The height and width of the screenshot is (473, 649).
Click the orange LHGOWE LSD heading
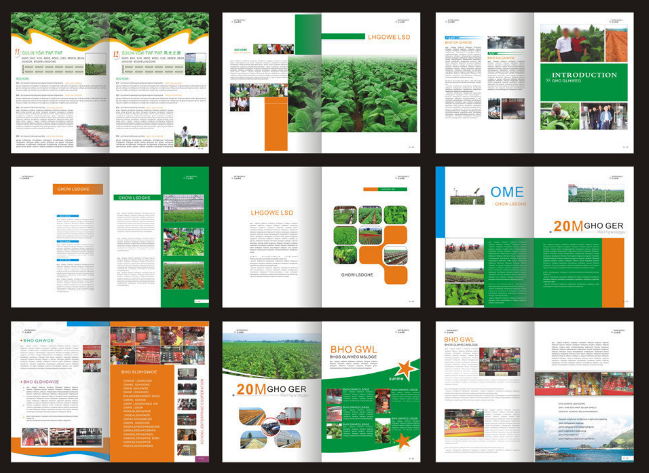tap(274, 210)
